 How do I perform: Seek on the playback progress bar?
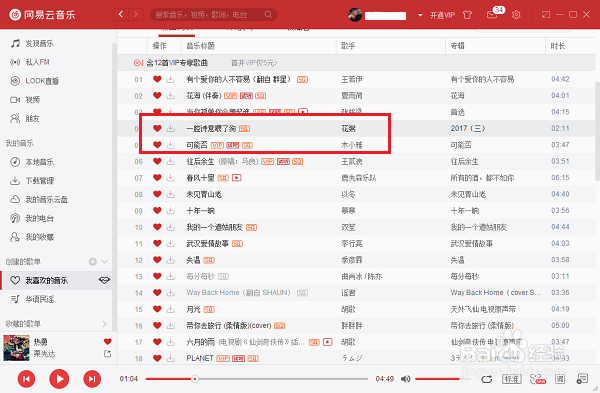pos(257,379)
